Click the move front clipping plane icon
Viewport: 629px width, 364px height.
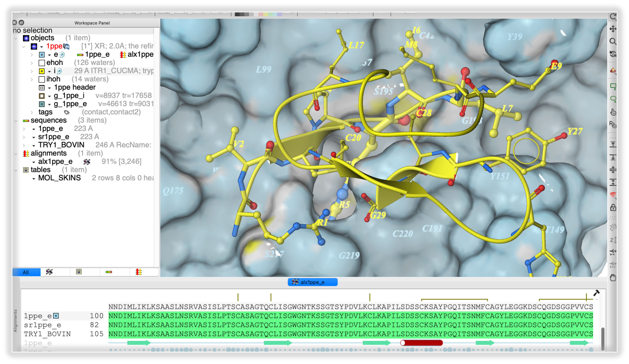point(613,144)
